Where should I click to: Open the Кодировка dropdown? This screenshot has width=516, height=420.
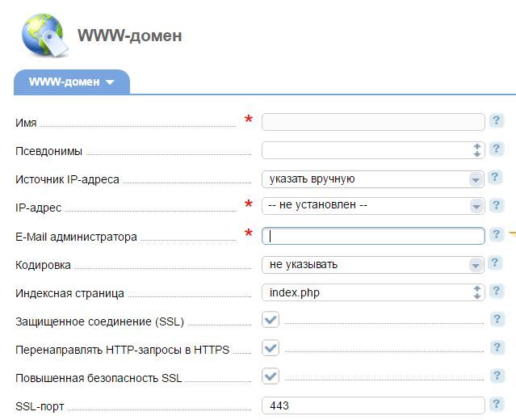coord(373,265)
